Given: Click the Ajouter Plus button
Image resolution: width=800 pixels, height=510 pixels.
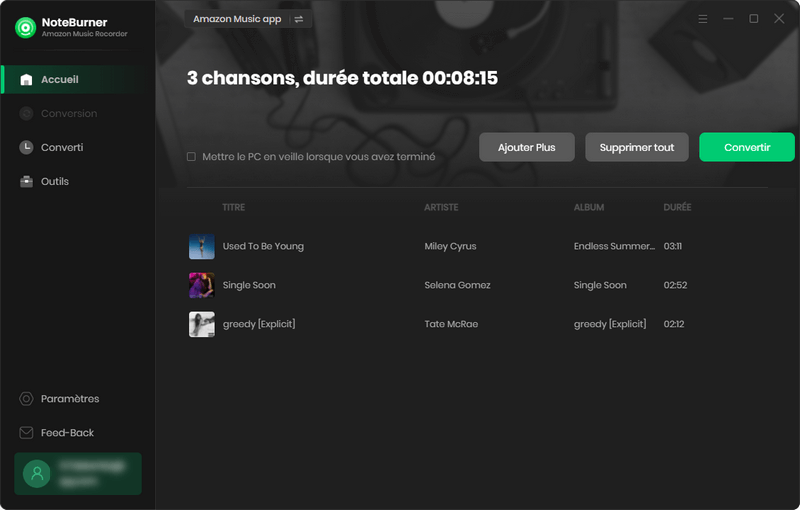Looking at the screenshot, I should click(x=527, y=147).
